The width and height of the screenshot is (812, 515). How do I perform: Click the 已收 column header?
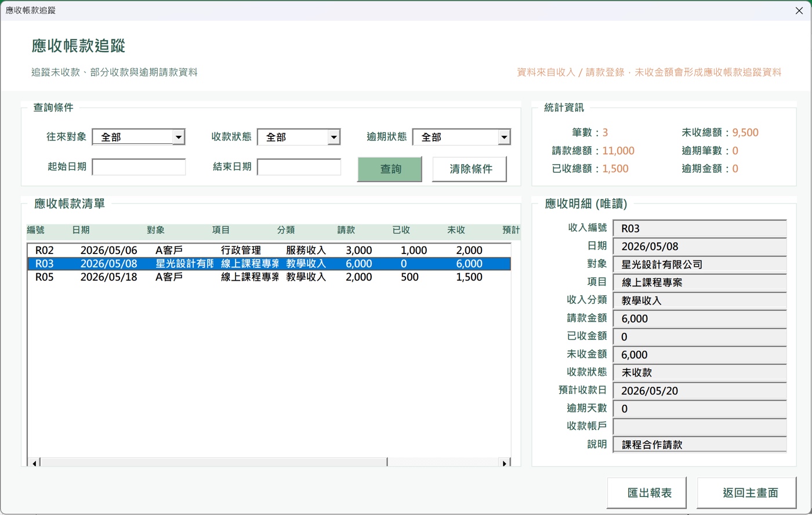pyautogui.click(x=401, y=230)
